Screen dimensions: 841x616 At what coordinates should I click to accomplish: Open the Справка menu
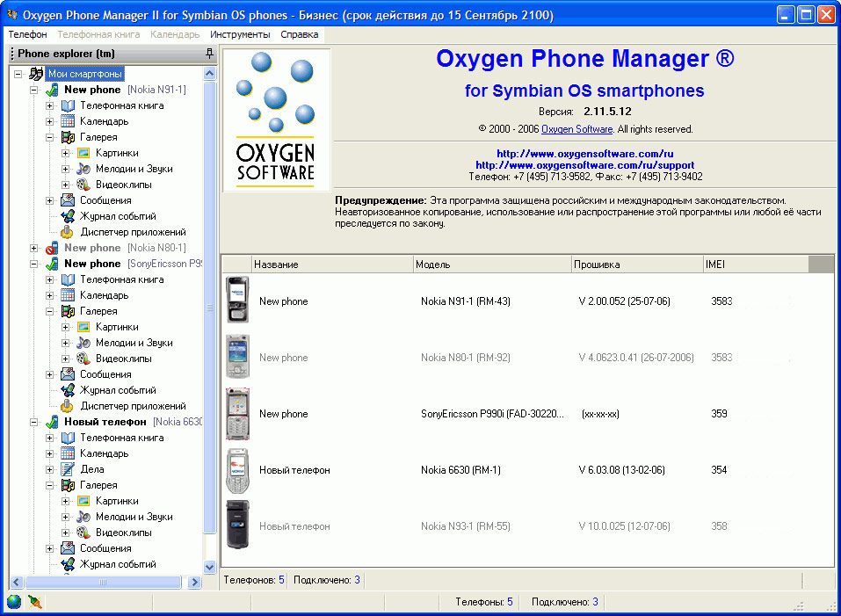300,34
